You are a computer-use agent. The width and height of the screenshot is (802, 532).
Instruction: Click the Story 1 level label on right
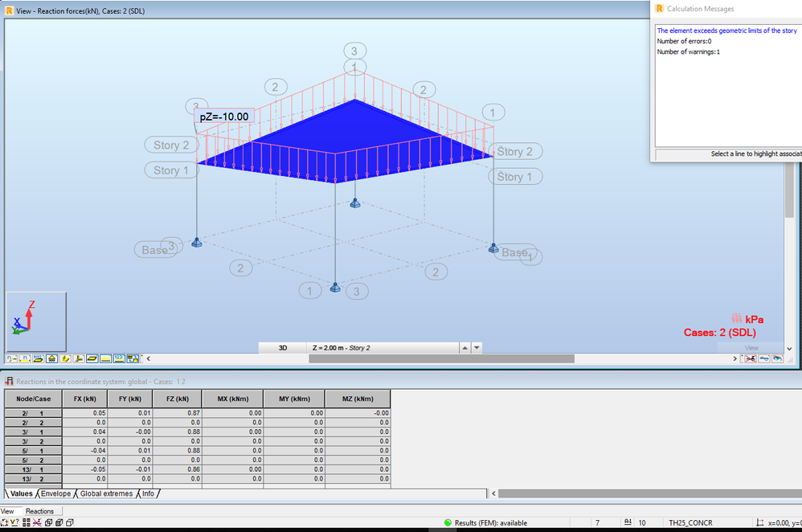514,177
